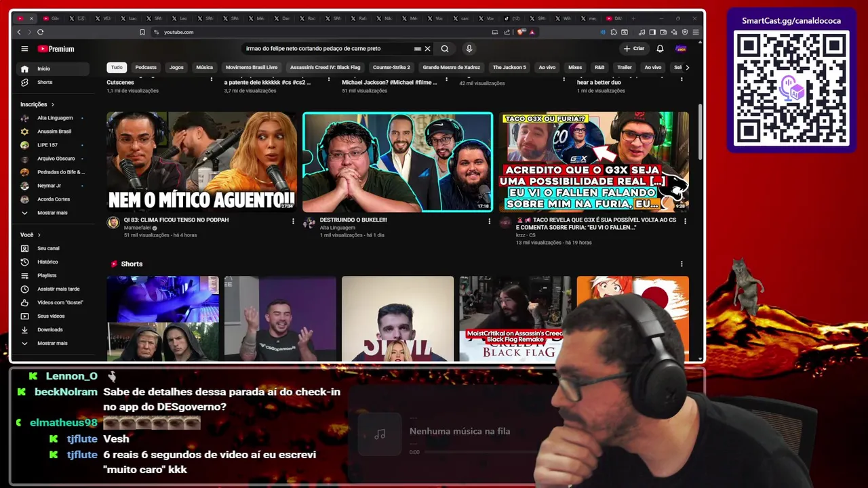This screenshot has width=868, height=488.
Task: Click the Criar create button
Action: pos(634,49)
